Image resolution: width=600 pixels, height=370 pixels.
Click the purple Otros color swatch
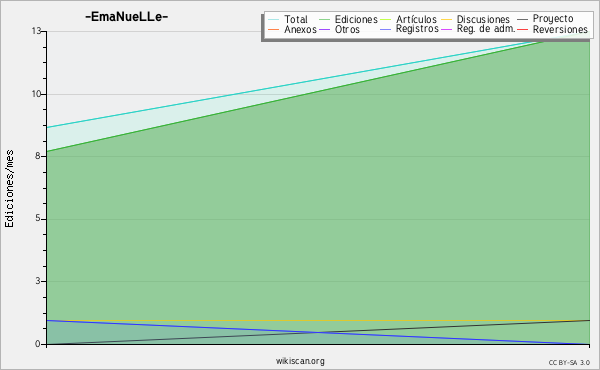pyautogui.click(x=324, y=29)
